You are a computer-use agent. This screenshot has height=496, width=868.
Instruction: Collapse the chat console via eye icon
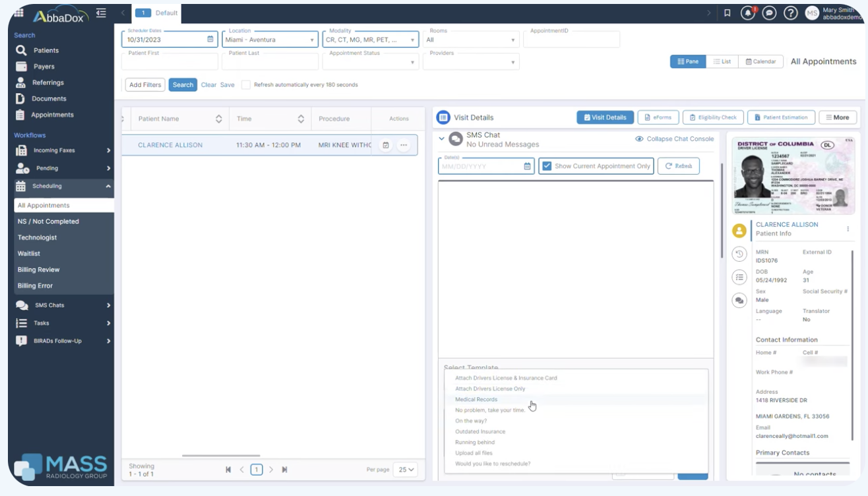point(639,139)
